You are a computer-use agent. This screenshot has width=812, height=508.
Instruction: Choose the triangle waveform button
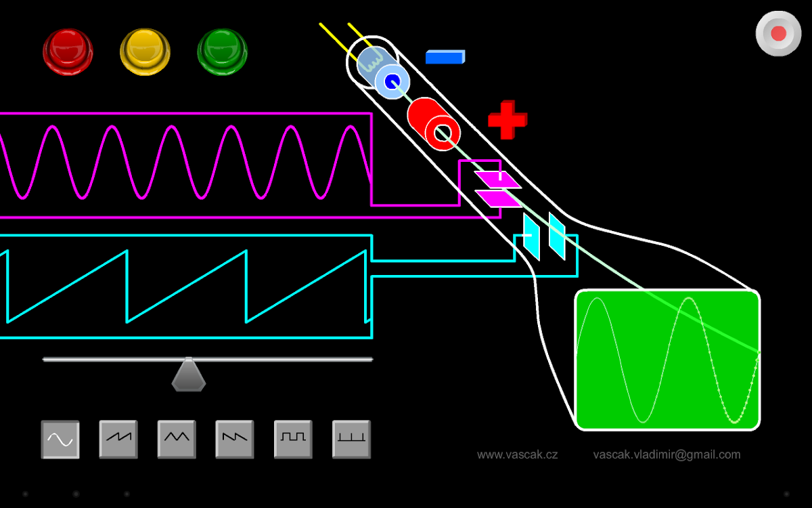[x=177, y=440]
